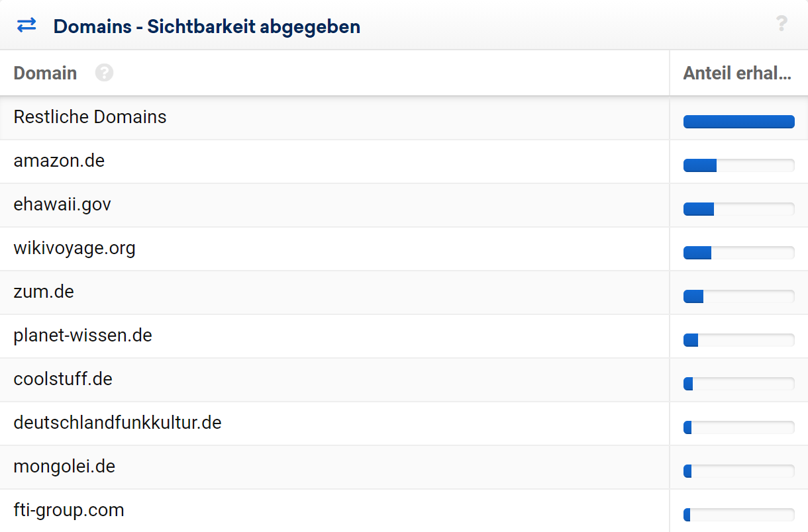This screenshot has width=808, height=532.
Task: Open the amazon.de domain entry
Action: tap(59, 161)
